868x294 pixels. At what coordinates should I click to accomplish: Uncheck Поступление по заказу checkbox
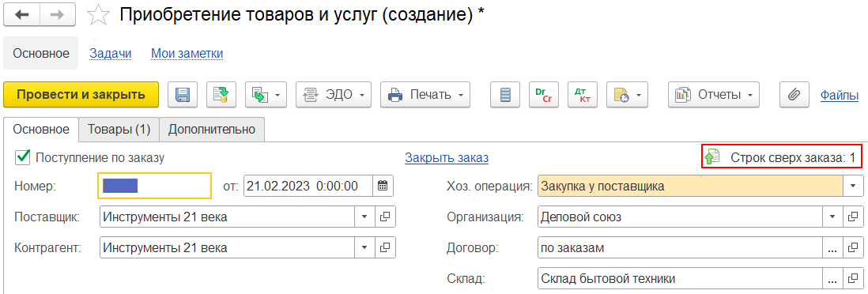coord(23,157)
